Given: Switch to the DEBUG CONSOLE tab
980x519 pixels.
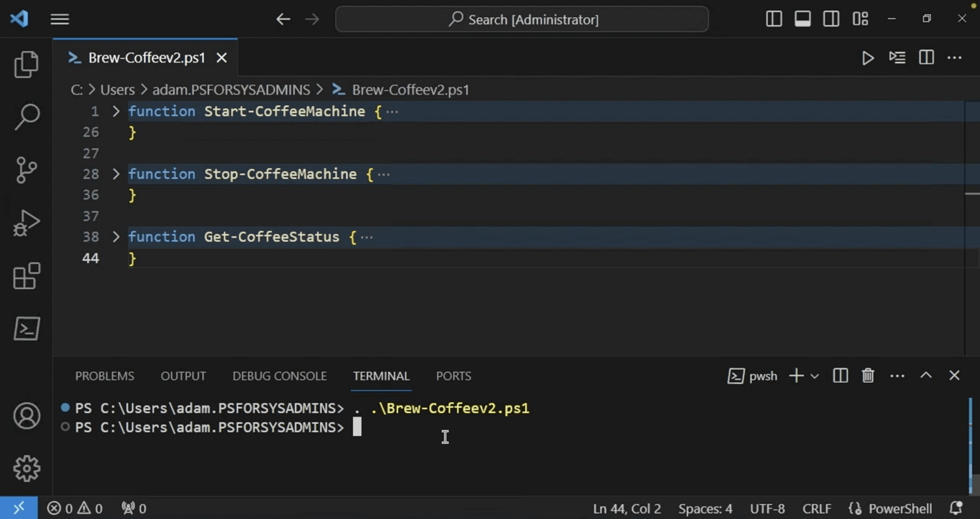Looking at the screenshot, I should point(279,376).
